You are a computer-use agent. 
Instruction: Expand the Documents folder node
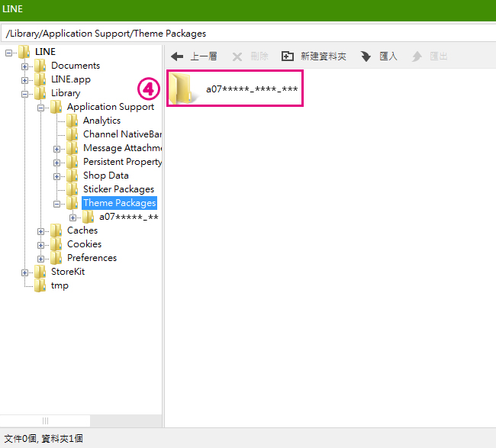[x=24, y=66]
